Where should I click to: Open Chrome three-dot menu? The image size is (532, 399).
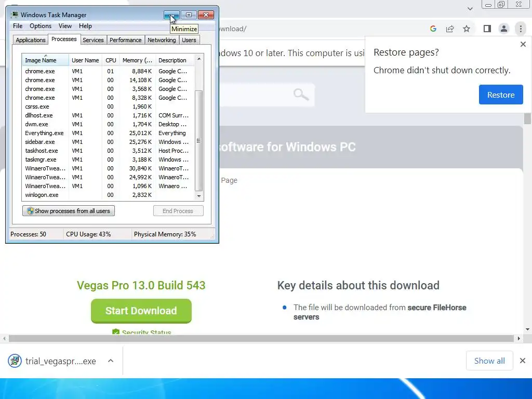521,29
